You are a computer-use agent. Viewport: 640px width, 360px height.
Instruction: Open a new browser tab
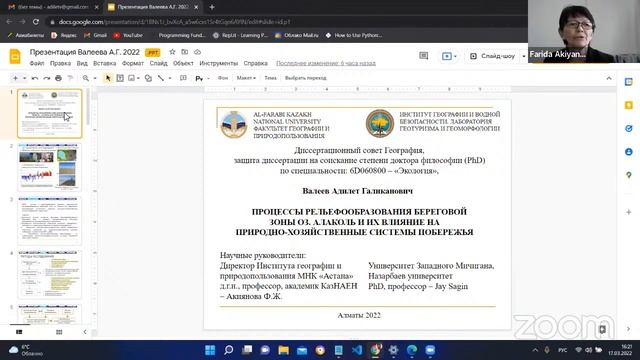click(x=211, y=7)
